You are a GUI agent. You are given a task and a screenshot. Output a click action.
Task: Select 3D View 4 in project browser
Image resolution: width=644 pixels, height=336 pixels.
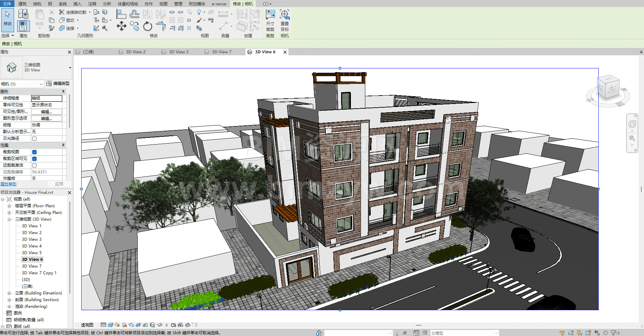32,246
